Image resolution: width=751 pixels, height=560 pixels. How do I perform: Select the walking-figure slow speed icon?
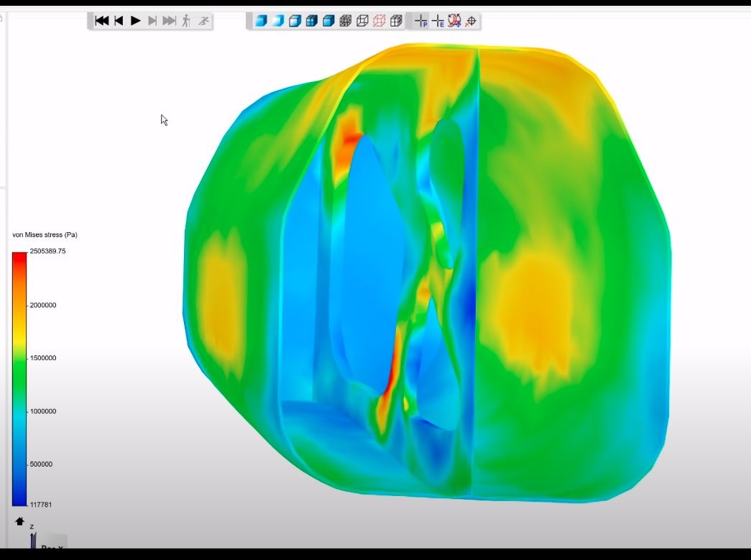point(186,21)
